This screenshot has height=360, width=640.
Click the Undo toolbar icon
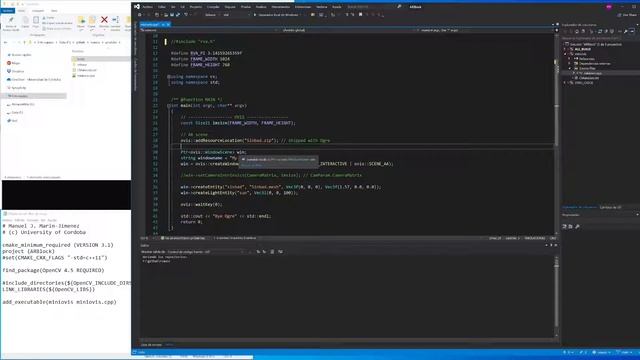(x=186, y=15)
